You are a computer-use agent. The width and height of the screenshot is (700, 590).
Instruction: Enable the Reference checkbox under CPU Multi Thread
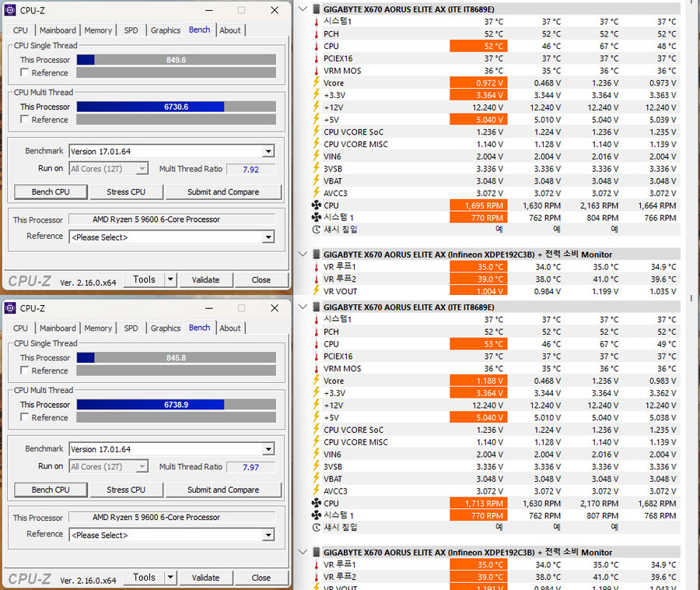click(25, 120)
